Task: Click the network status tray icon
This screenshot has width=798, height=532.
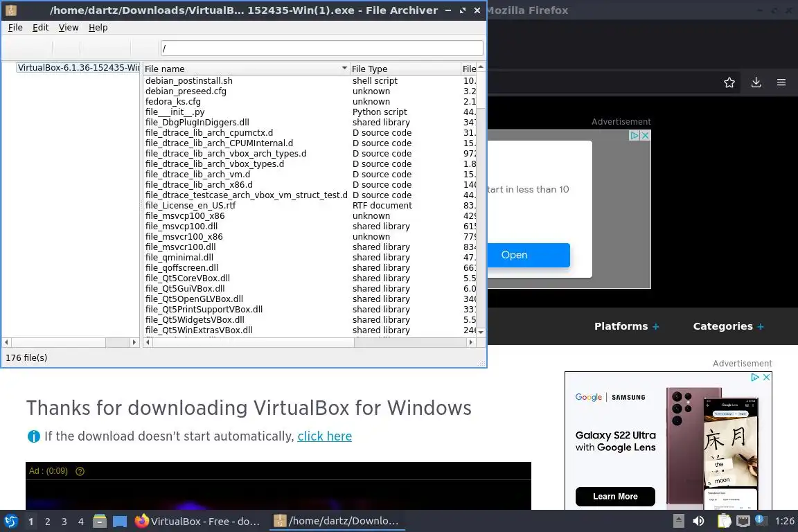Action: pos(743,521)
